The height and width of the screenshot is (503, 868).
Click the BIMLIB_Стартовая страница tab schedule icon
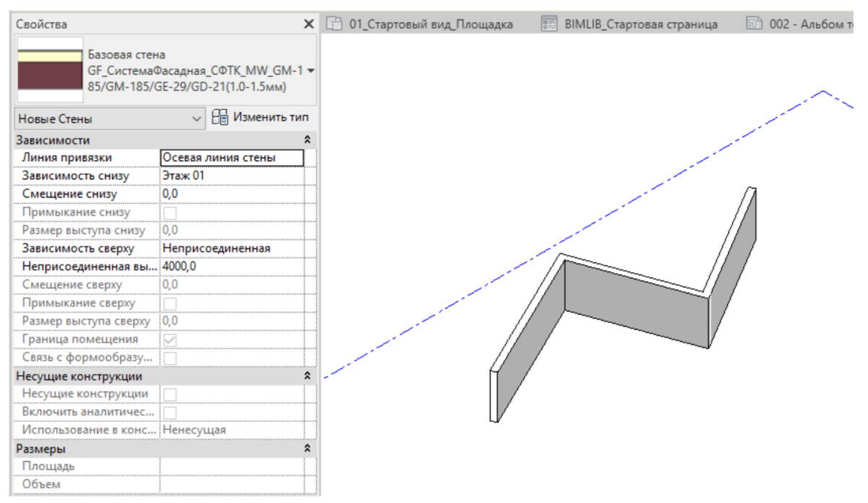pos(549,24)
